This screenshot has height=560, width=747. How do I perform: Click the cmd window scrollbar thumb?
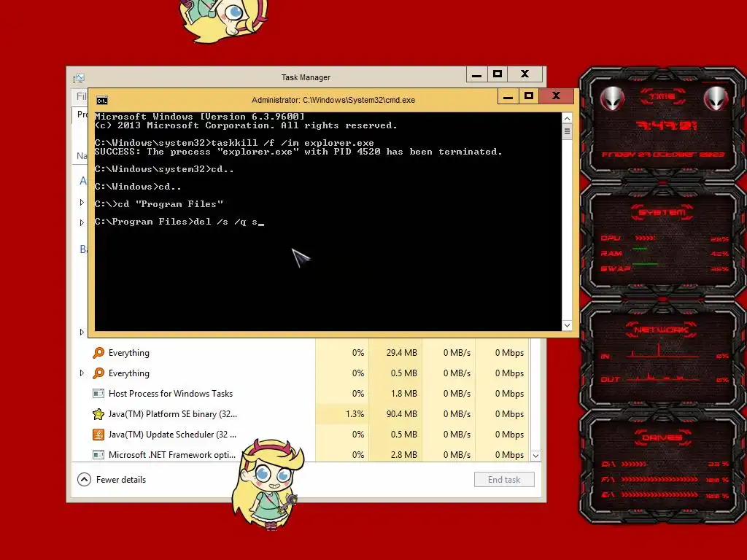coord(567,132)
